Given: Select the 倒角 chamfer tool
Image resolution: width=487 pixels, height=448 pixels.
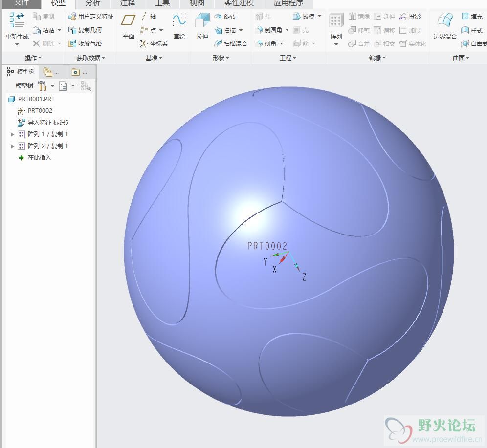Looking at the screenshot, I should pyautogui.click(x=266, y=43).
